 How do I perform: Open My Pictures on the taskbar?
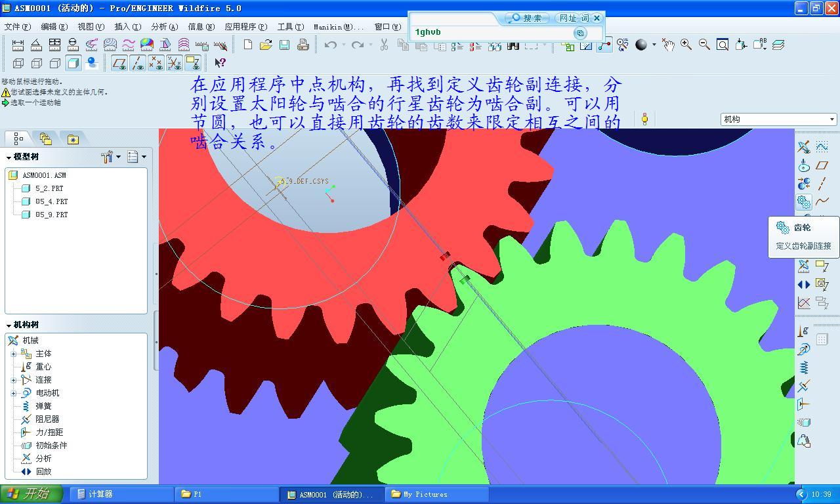(x=436, y=494)
